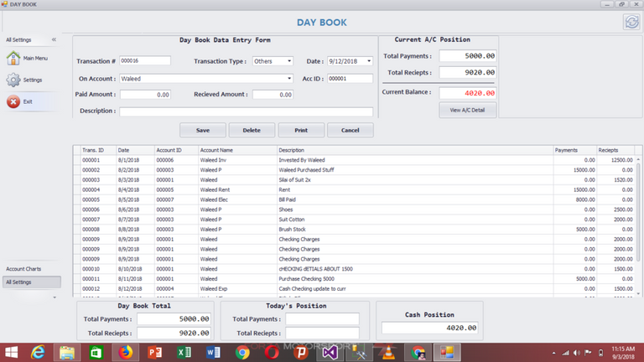Click the refresh icon in top-right corner
The height and width of the screenshot is (362, 644).
630,22
